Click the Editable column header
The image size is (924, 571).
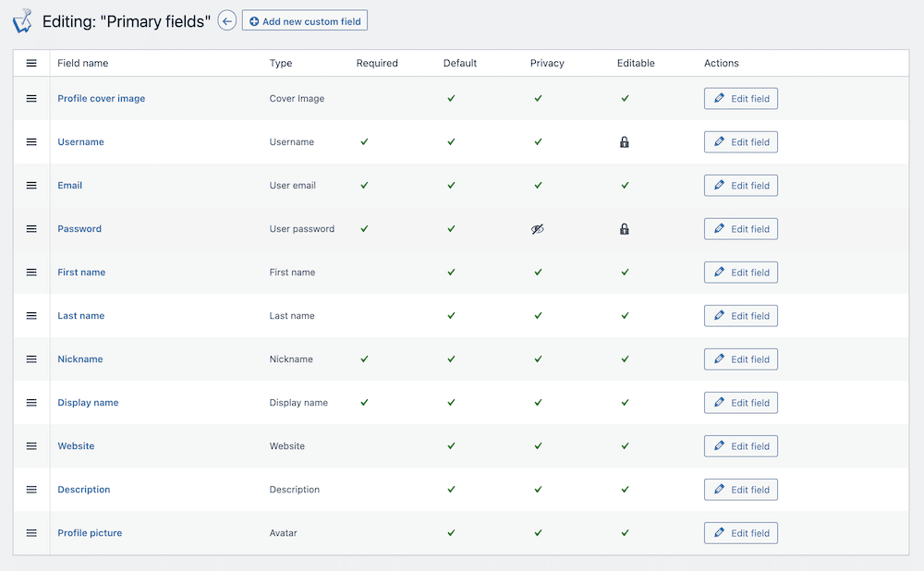[636, 63]
